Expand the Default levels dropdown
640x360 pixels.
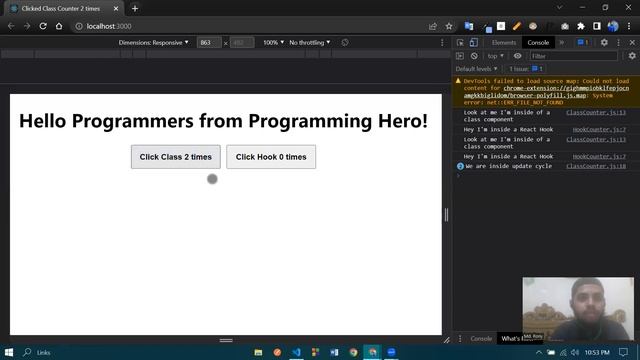click(x=476, y=69)
